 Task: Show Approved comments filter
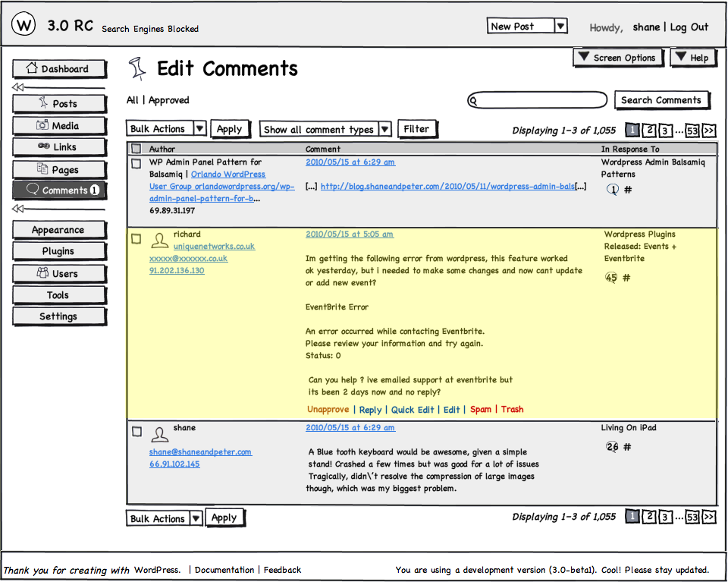point(168,100)
